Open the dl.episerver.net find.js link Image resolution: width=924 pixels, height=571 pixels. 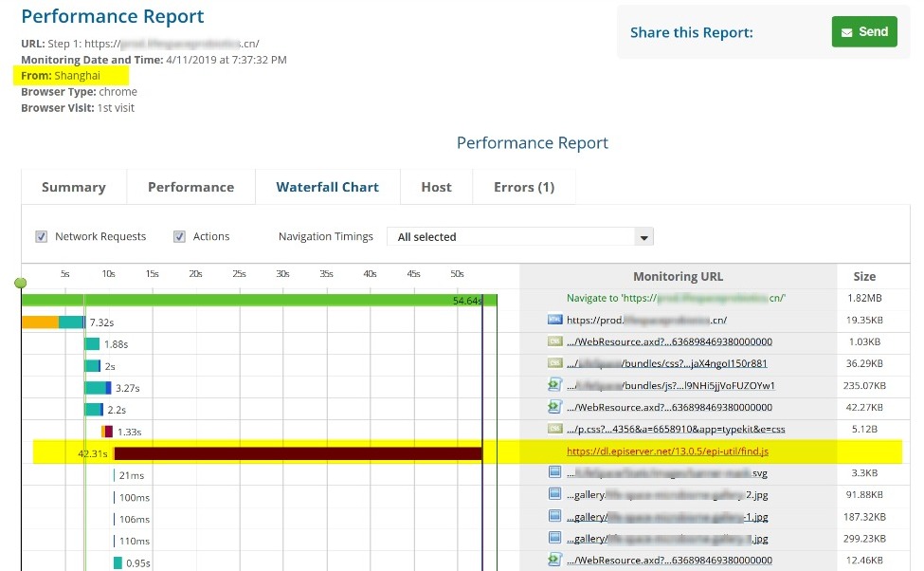coord(667,451)
